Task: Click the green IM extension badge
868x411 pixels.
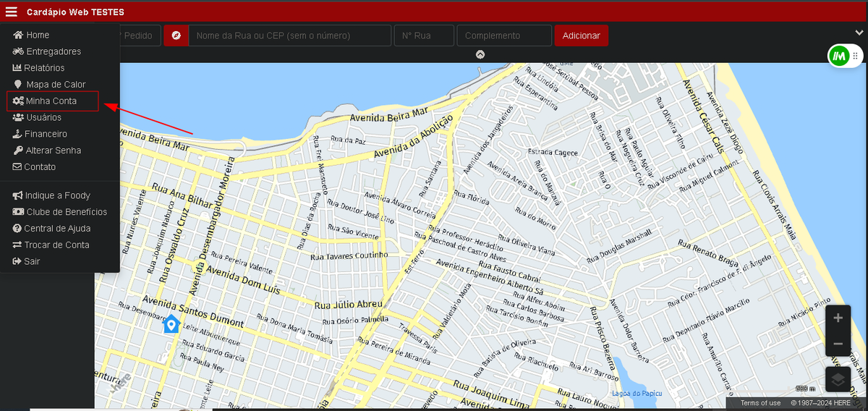Action: (839, 56)
